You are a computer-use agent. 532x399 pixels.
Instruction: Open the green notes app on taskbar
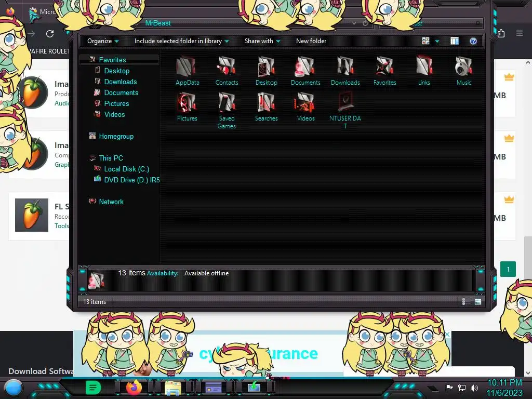tap(94, 387)
